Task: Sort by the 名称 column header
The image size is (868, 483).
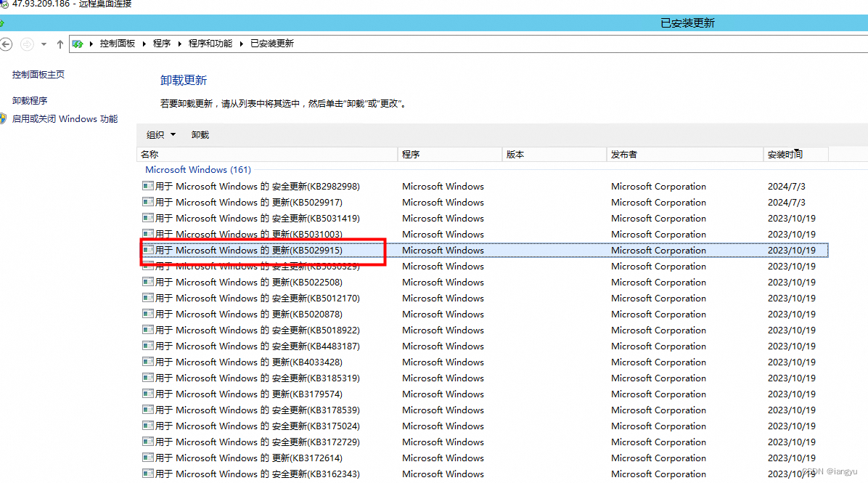Action: pos(267,154)
